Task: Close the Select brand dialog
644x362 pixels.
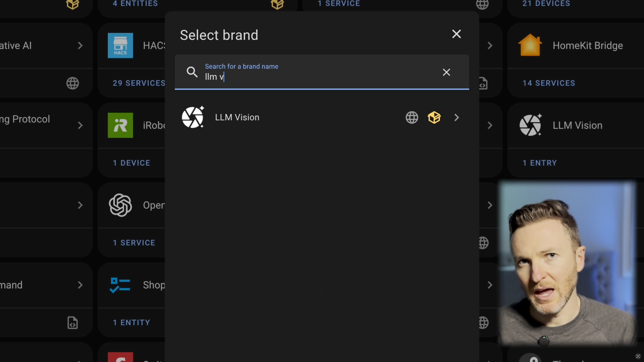Action: (456, 34)
